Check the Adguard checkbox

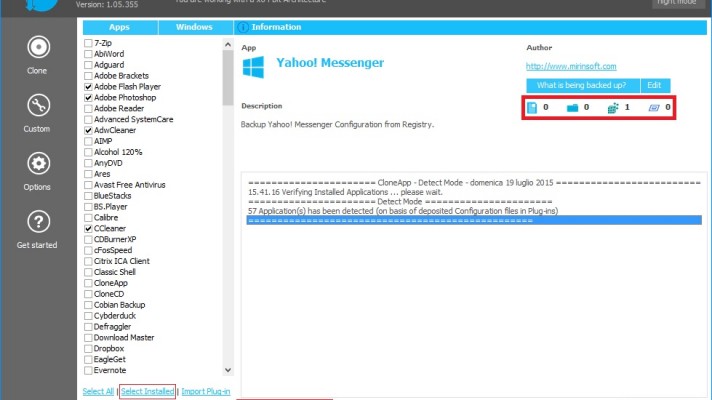click(x=88, y=65)
